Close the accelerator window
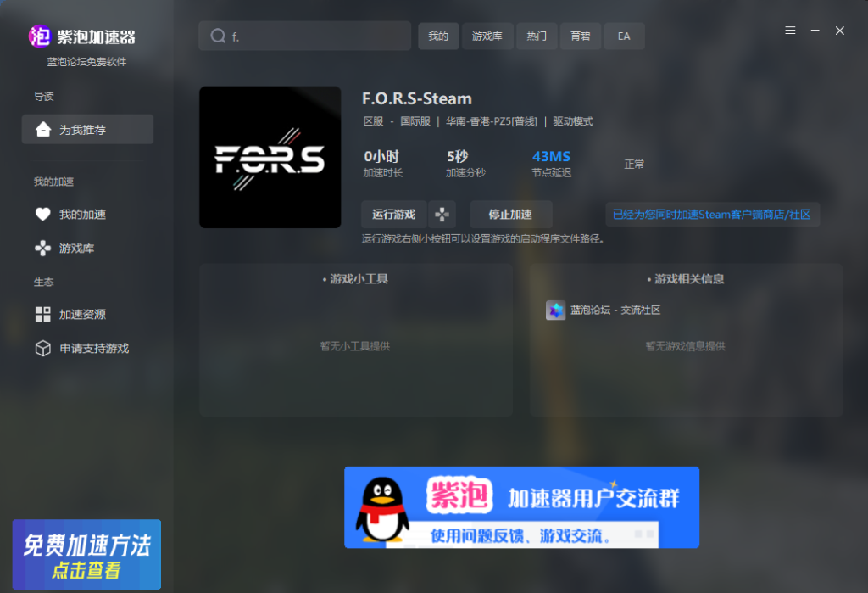The width and height of the screenshot is (868, 593). tap(840, 31)
